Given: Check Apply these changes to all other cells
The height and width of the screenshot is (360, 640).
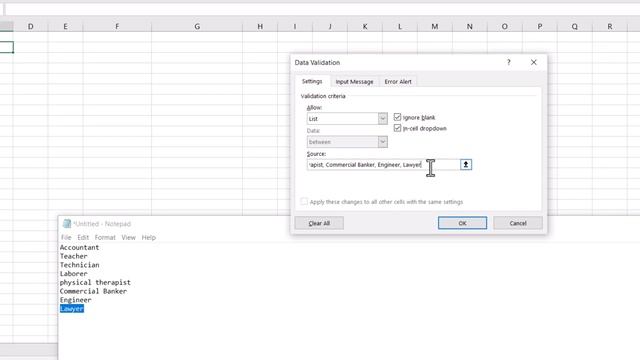Looking at the screenshot, I should pos(304,202).
